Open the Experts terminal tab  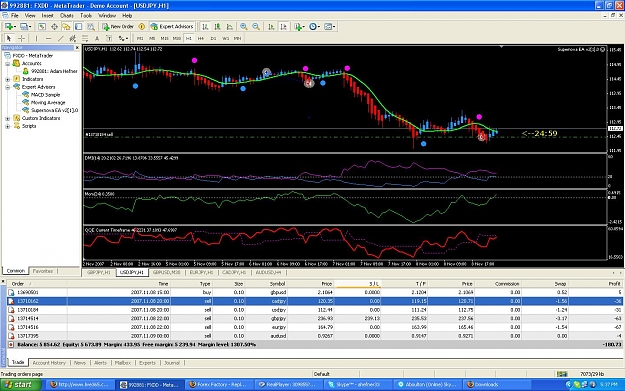point(147,363)
